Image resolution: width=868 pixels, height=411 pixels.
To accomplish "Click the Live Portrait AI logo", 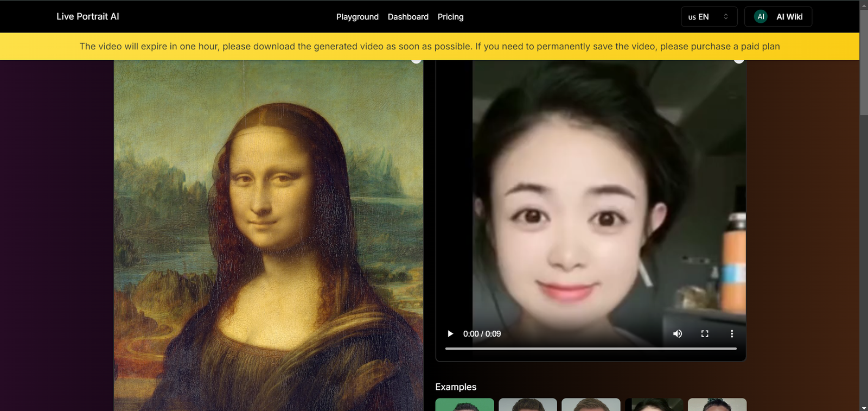I will click(x=88, y=16).
